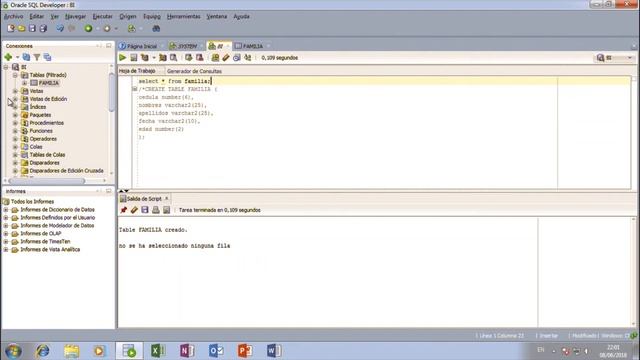Print the script output
This screenshot has width=640, height=360.
[156, 210]
